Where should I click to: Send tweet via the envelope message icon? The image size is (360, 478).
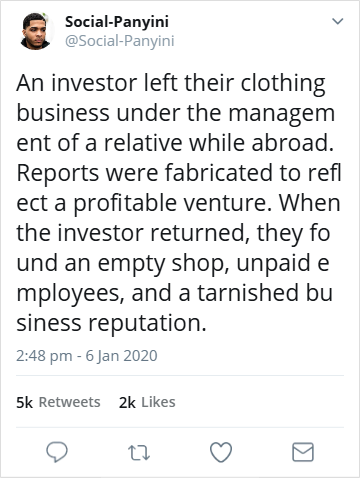point(303,452)
